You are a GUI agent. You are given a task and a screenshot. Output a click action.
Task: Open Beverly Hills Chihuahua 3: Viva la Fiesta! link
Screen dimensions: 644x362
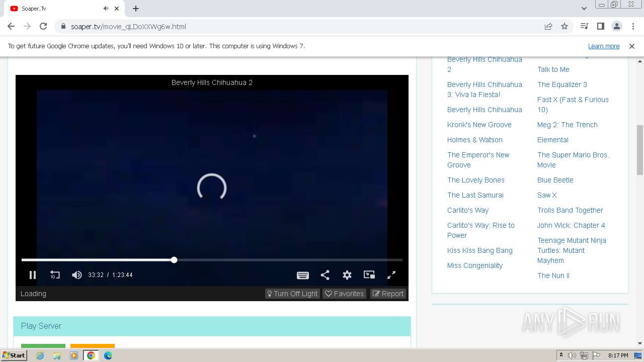(485, 89)
